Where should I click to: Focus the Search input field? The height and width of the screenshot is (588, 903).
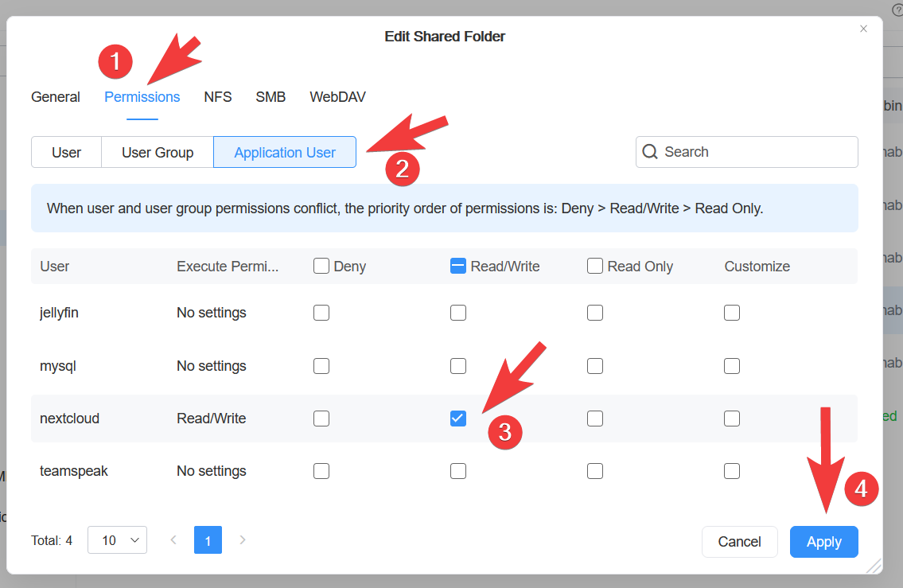click(756, 152)
